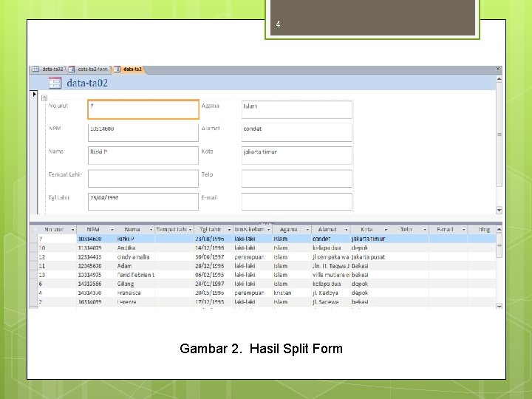Click NPM cell 12345678
Screen dimensions: 532x399
tap(96, 266)
